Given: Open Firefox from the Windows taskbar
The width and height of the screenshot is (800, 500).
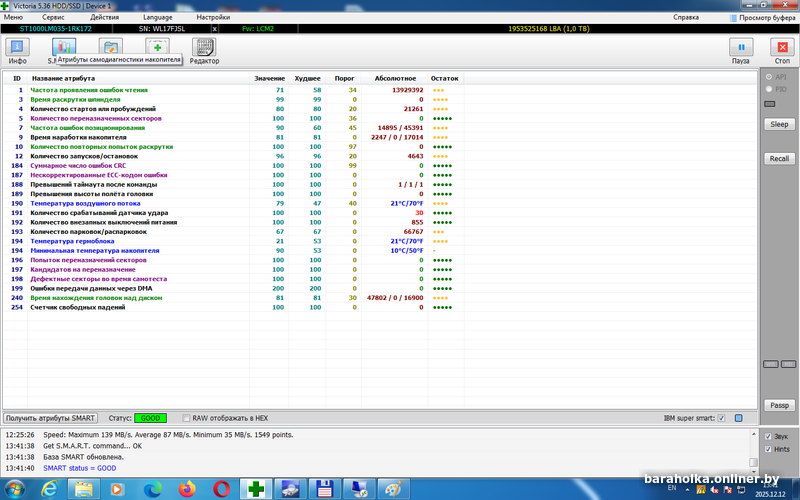Looking at the screenshot, I should tap(186, 488).
